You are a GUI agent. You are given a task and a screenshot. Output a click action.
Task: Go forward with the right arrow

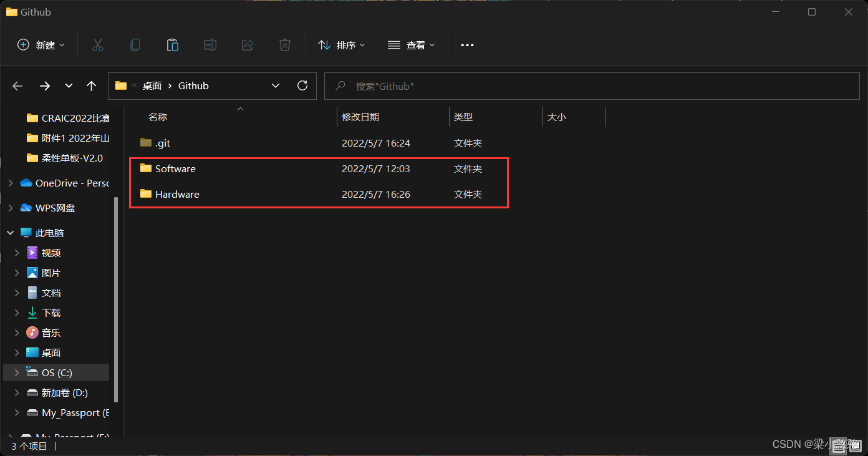click(x=45, y=86)
